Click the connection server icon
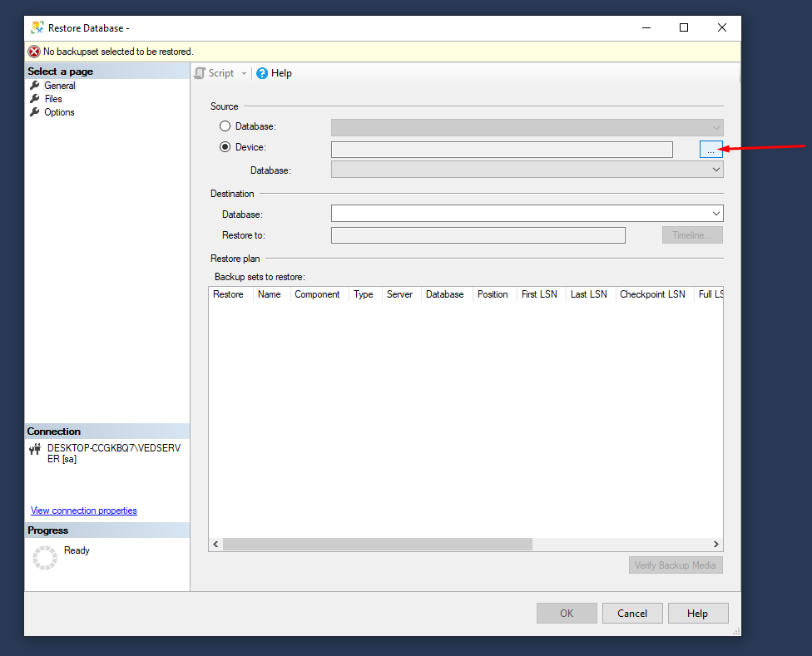The image size is (812, 656). pyautogui.click(x=35, y=450)
